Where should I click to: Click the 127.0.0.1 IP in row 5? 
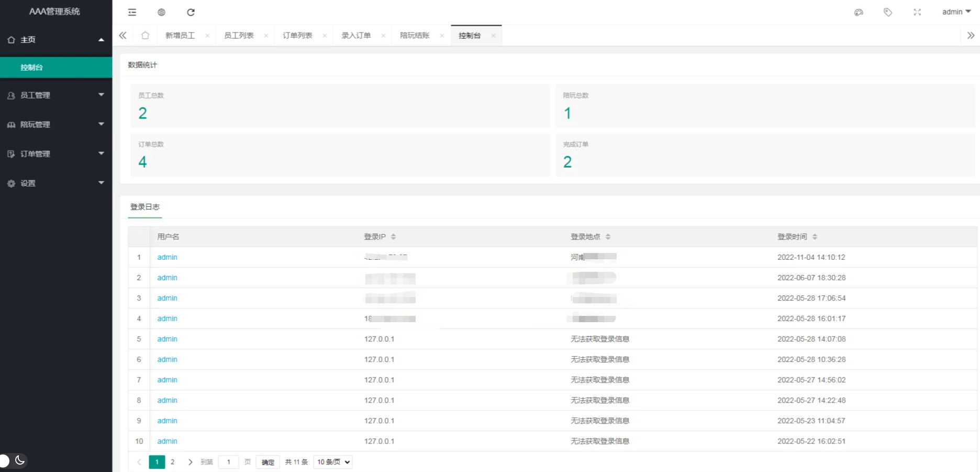pyautogui.click(x=379, y=339)
